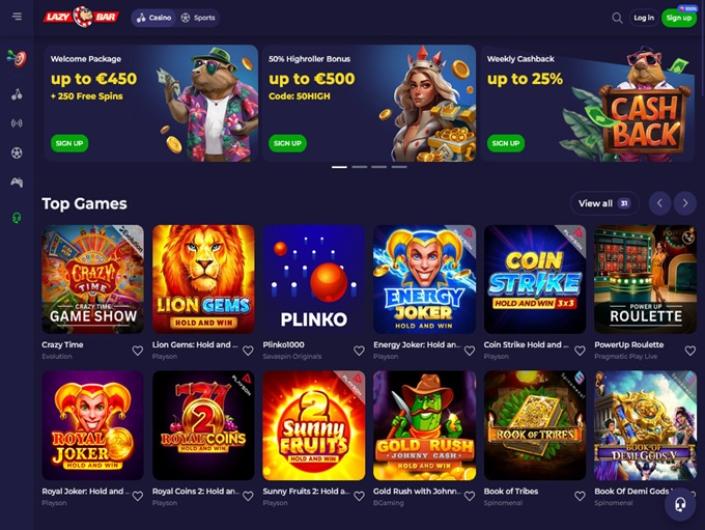705x530 pixels.
Task: Open the hamburger menu icon
Action: click(x=17, y=17)
